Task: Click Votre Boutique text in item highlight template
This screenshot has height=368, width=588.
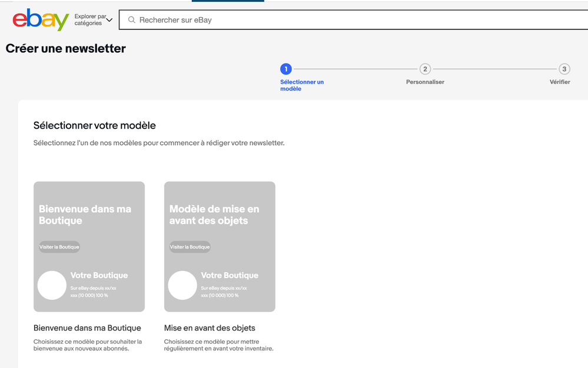Action: 230,276
